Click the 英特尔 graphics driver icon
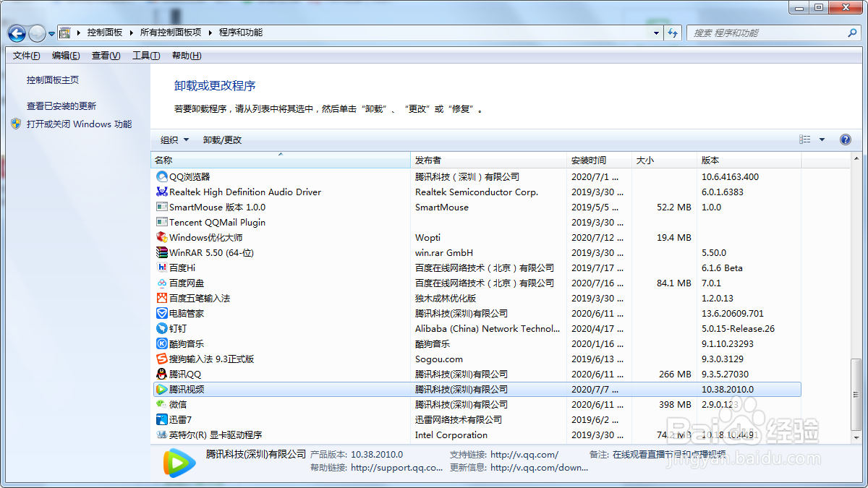 (162, 435)
